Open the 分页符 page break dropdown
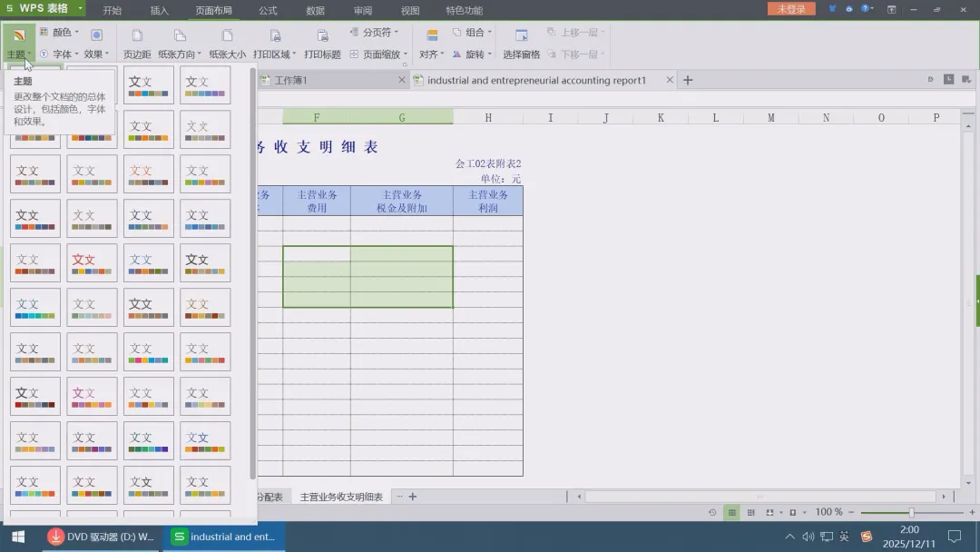 (375, 32)
